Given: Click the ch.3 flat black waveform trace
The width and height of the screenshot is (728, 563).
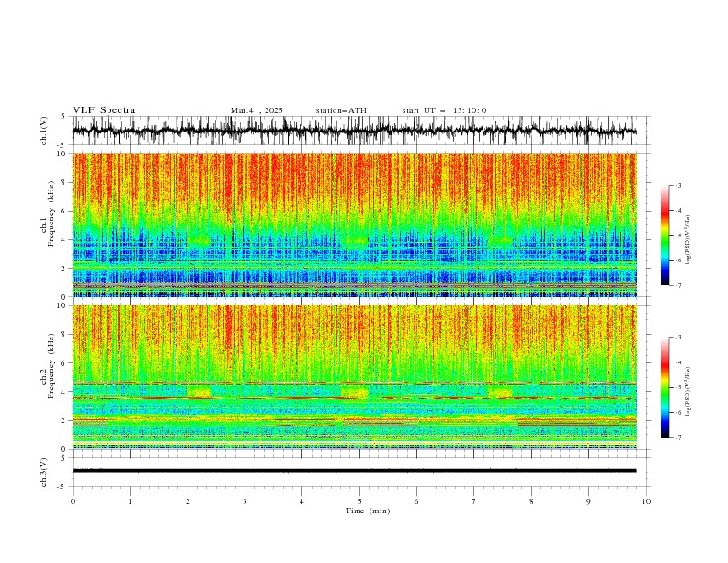Looking at the screenshot, I should (x=354, y=471).
